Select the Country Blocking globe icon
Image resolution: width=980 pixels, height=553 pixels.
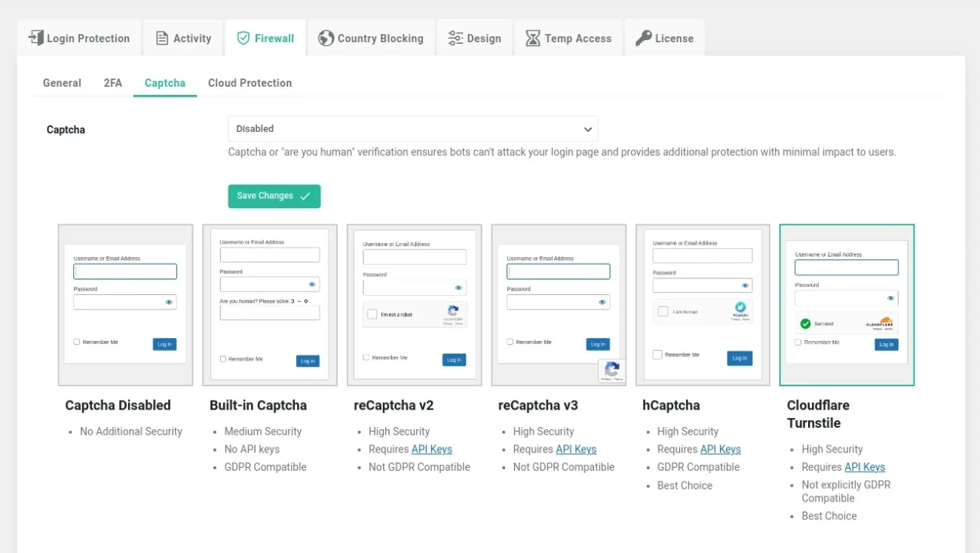coord(326,37)
